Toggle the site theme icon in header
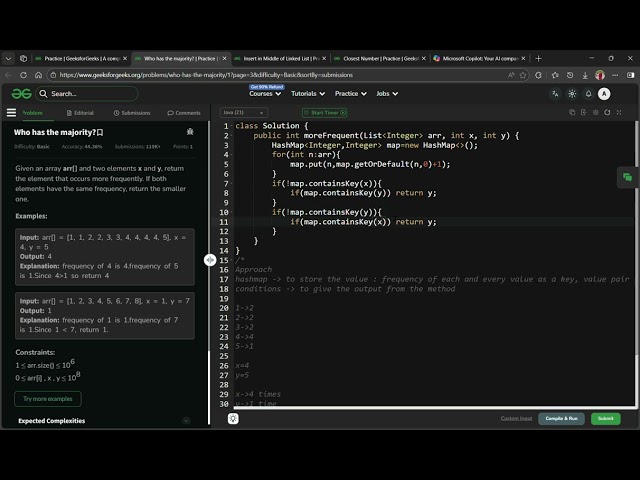640x480 pixels. [572, 94]
